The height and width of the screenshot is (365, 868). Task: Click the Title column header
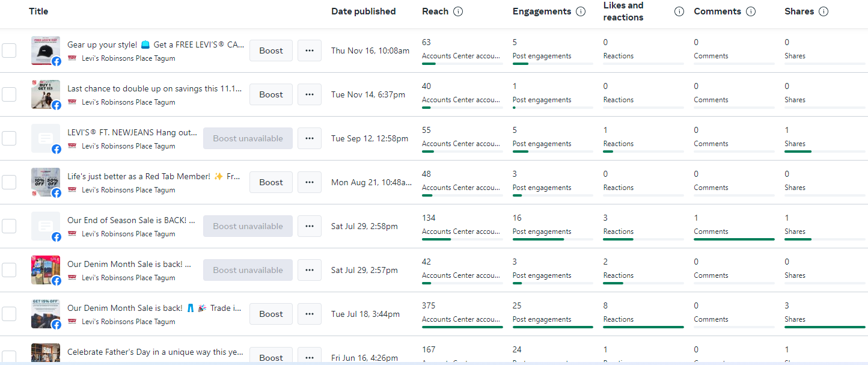coord(38,11)
